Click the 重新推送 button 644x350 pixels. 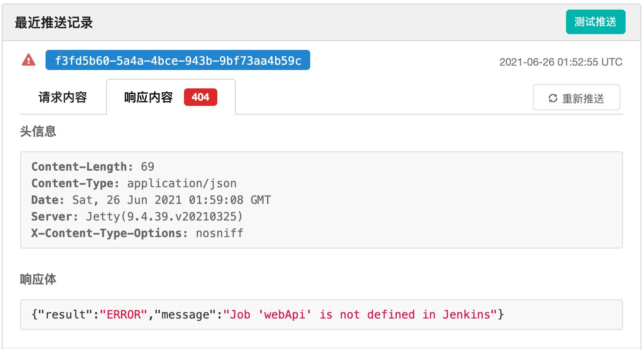(576, 98)
